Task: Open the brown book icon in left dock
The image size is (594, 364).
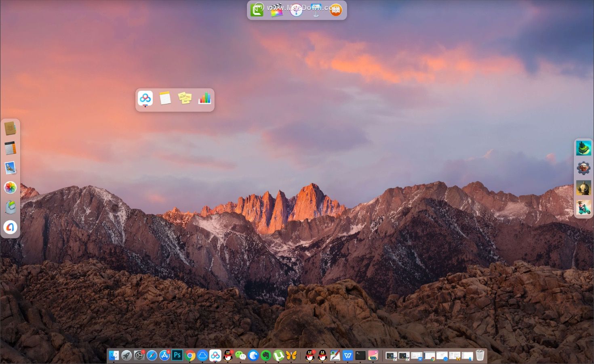Action: tap(11, 129)
